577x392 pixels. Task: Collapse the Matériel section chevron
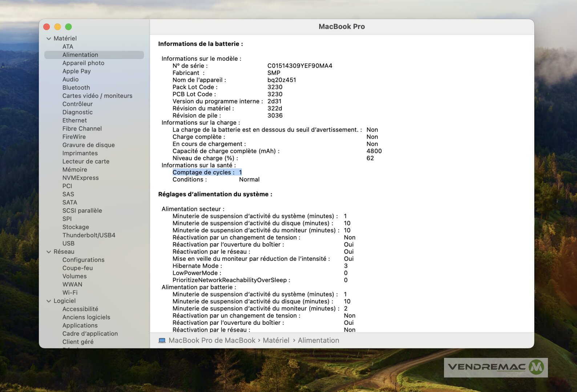click(49, 38)
